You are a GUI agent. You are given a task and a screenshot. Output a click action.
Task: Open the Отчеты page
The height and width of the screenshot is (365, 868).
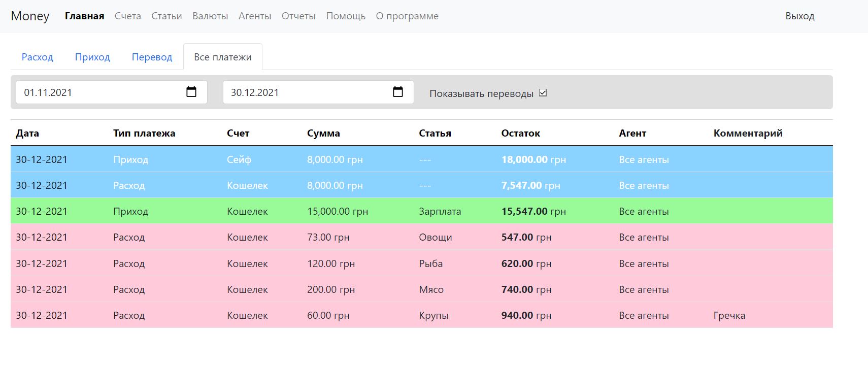click(298, 16)
